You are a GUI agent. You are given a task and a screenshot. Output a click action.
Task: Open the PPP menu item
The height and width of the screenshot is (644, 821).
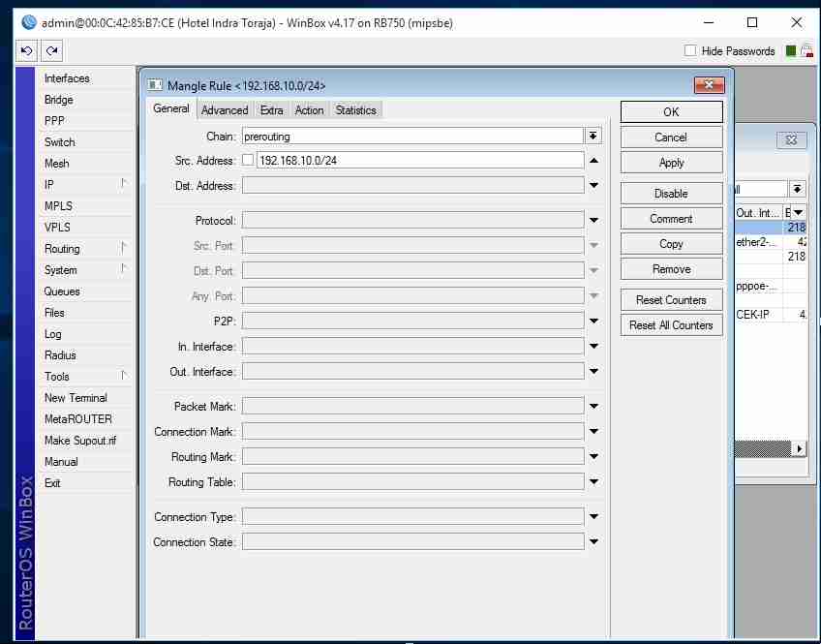[85, 121]
